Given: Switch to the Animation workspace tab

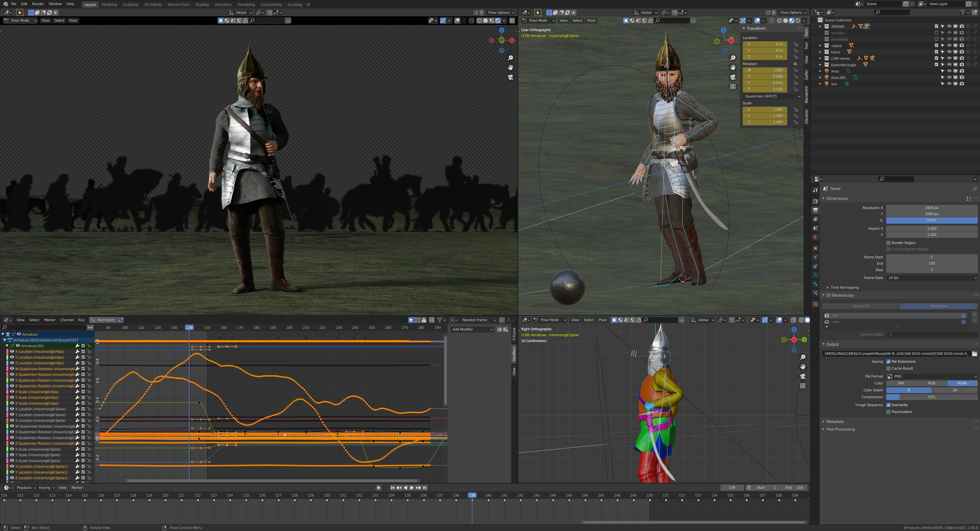Looking at the screenshot, I should coord(223,5).
